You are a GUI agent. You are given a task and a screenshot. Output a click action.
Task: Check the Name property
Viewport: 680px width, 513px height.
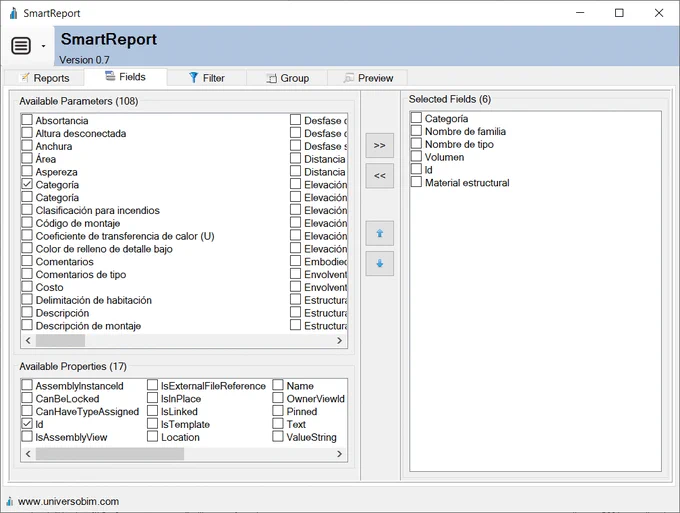tap(278, 385)
